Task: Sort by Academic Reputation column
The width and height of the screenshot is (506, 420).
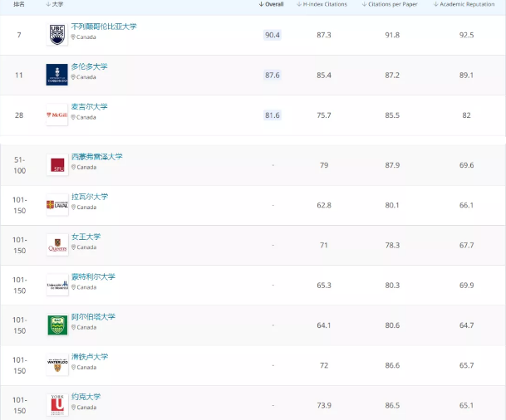Action: (x=464, y=4)
